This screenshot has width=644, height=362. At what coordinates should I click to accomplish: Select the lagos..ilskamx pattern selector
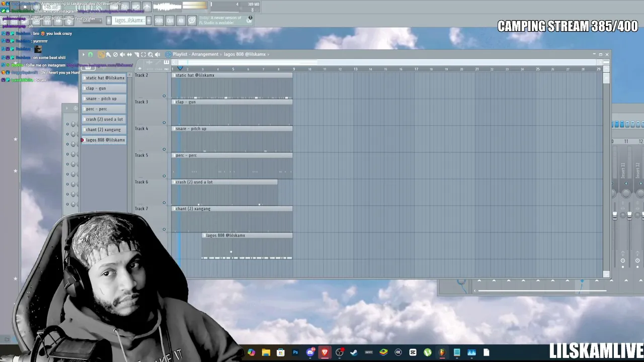[x=129, y=21]
